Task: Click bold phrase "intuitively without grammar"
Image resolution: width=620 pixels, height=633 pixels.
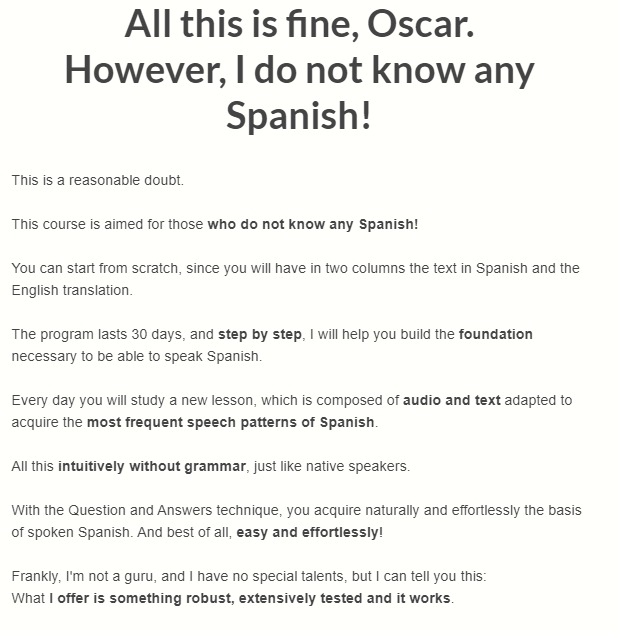Action: (x=151, y=466)
